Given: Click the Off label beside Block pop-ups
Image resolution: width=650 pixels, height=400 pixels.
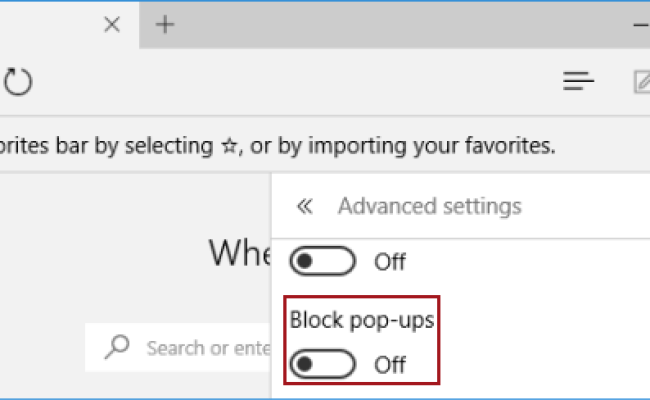Looking at the screenshot, I should [x=390, y=365].
